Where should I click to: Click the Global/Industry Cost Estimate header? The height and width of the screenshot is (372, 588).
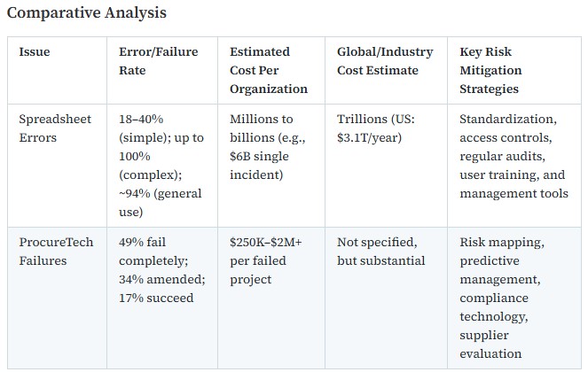point(384,61)
